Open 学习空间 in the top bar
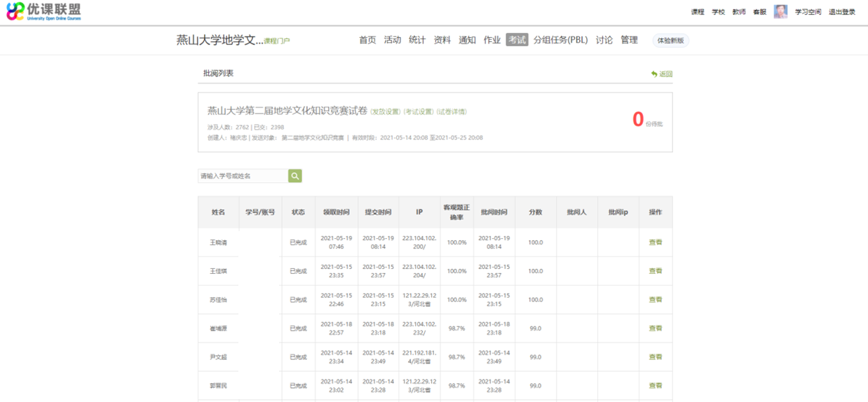 coord(808,12)
